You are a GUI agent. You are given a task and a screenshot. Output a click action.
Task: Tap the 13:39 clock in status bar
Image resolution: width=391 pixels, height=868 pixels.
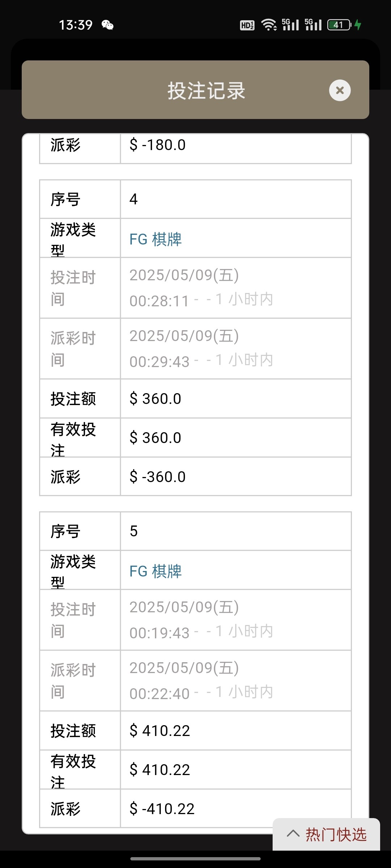[76, 25]
